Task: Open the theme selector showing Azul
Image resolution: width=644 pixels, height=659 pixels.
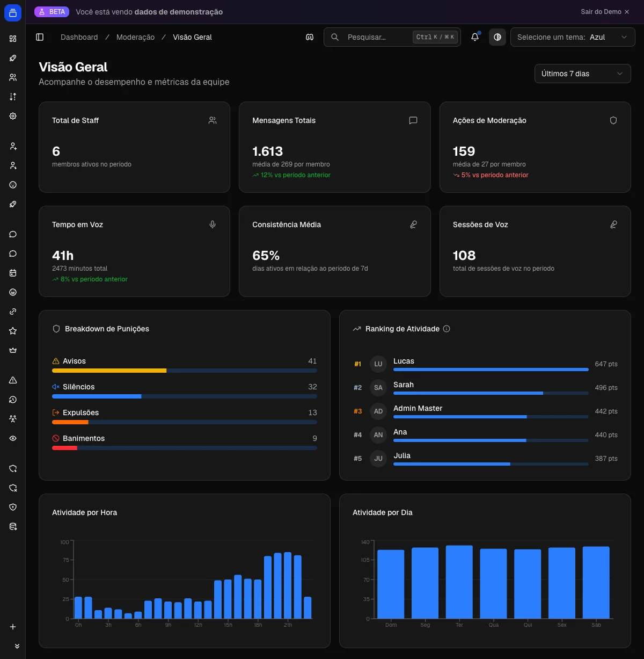Action: pyautogui.click(x=573, y=37)
